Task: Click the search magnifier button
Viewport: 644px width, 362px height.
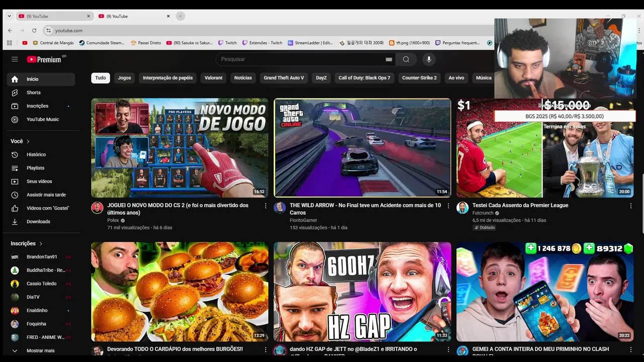Action: (x=406, y=59)
